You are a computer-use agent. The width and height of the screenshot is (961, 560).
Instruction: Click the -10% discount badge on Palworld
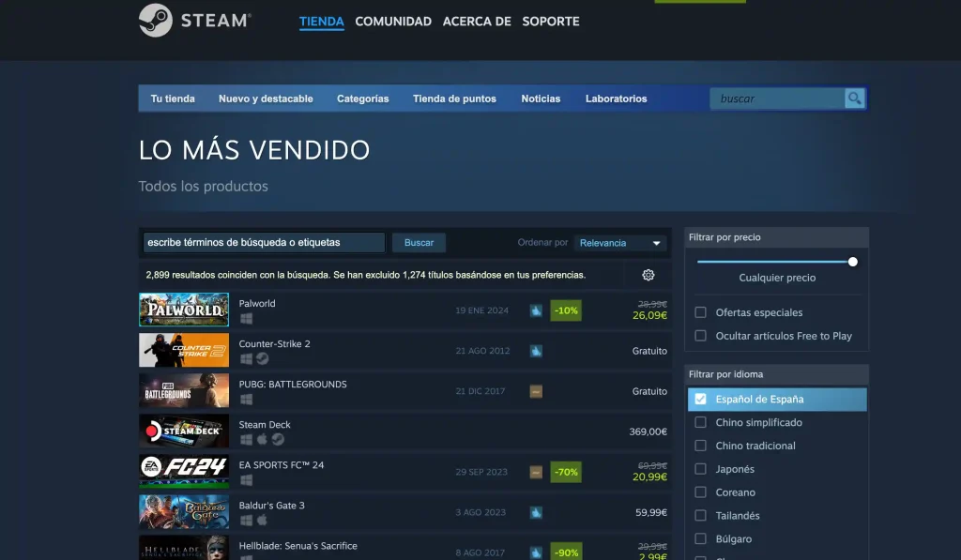[x=566, y=310]
